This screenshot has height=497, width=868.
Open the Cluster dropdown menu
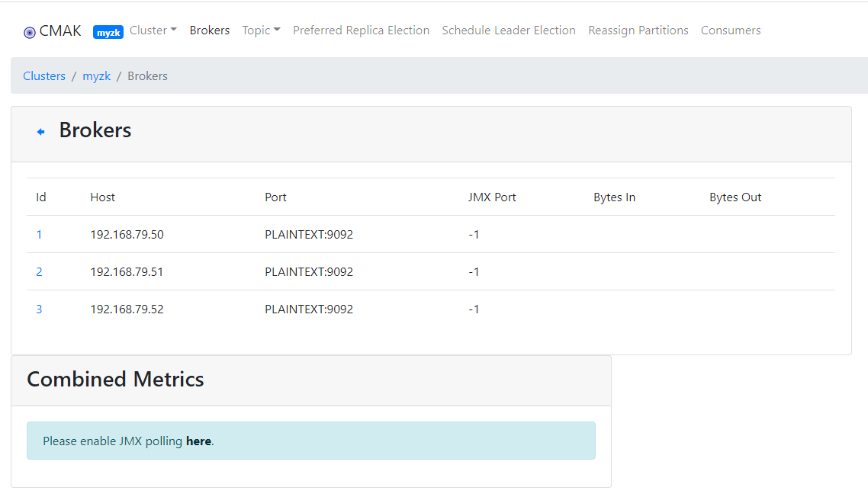(x=153, y=30)
